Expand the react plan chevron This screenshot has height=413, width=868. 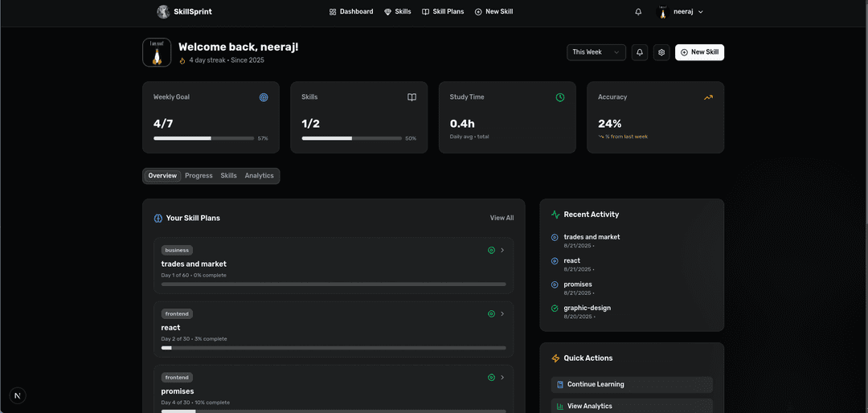[x=502, y=314]
